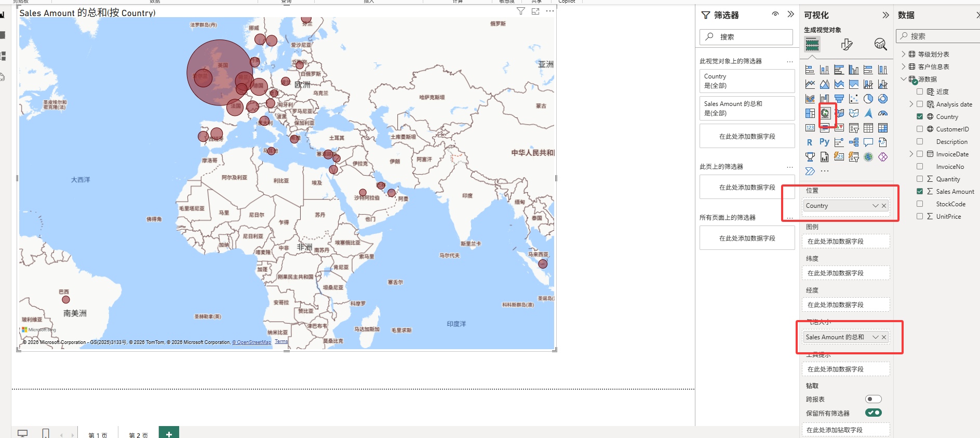Remove Sales Amount 的总和 from bubble size
The image size is (980, 438).
(x=884, y=337)
